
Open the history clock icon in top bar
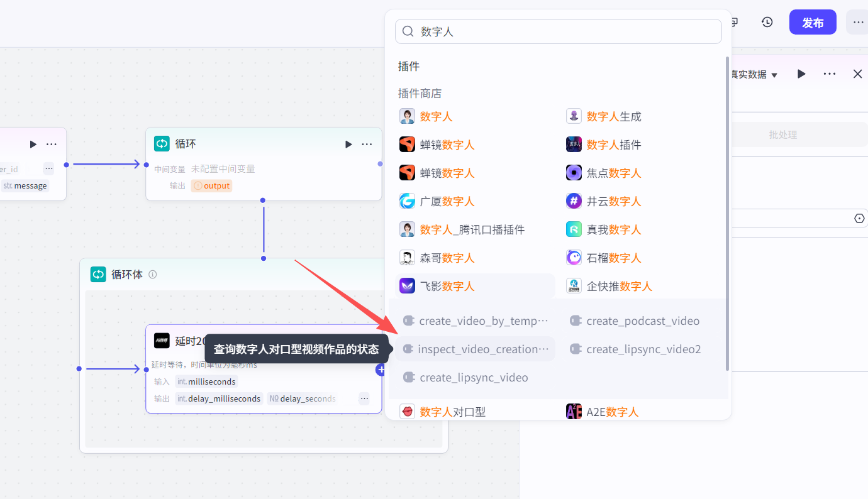coord(767,22)
